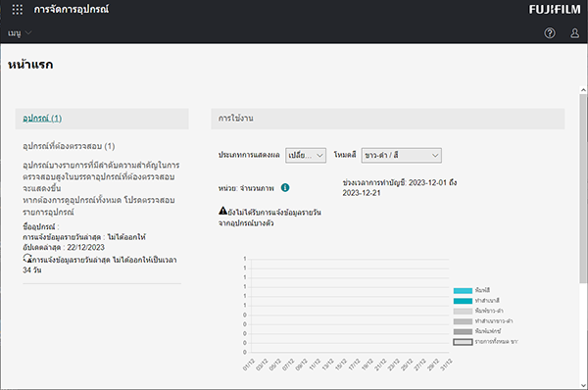This screenshot has width=588, height=390.
Task: Click the ยังไม่ได้รับการแจ้งข้อมูลรายวัน warning message
Action: 270,218
